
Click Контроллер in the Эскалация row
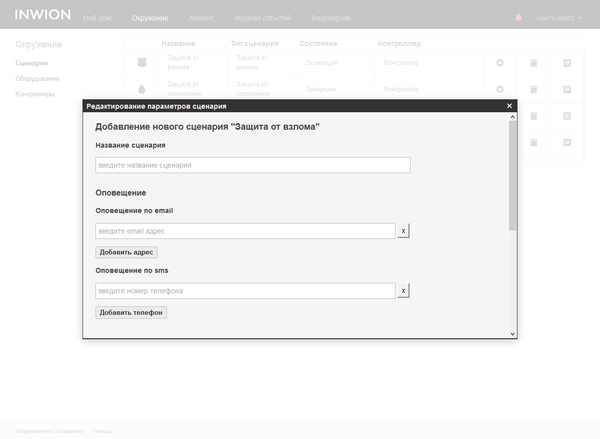pyautogui.click(x=401, y=62)
